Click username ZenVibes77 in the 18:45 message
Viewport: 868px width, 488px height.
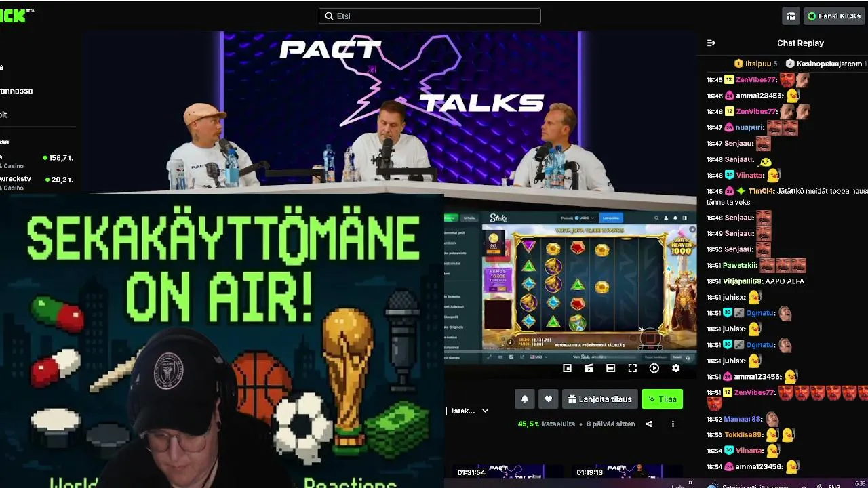pos(755,79)
